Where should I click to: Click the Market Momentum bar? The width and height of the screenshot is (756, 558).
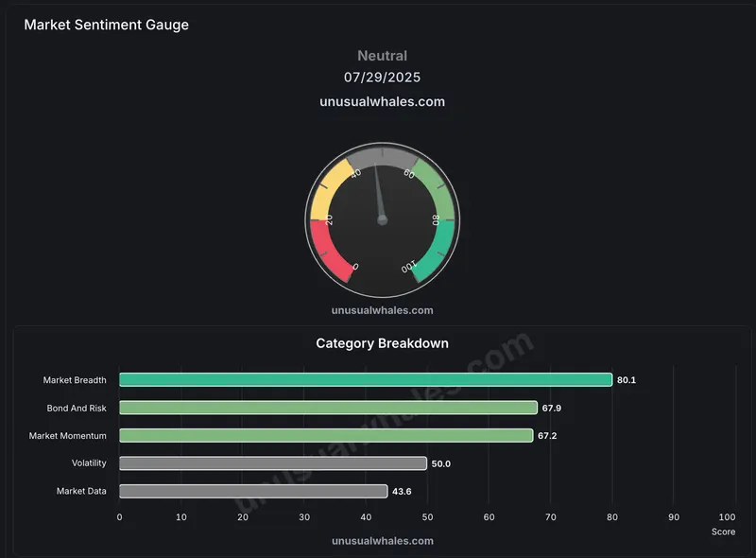(326, 435)
